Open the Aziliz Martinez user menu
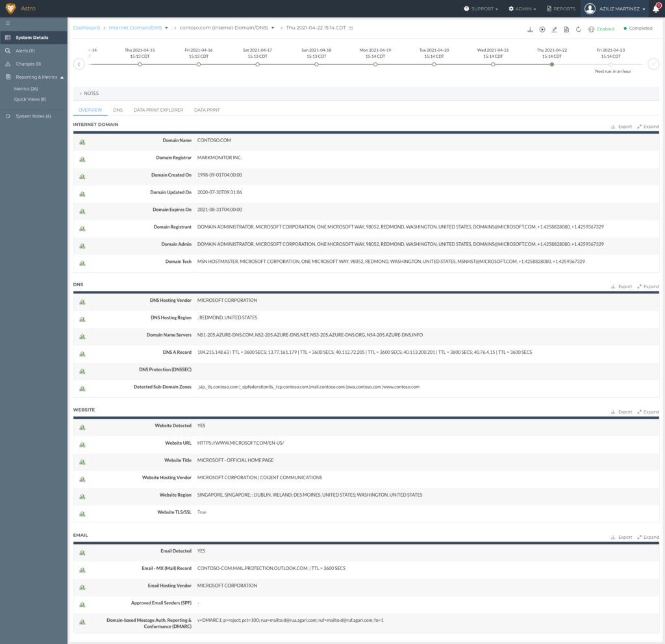 (x=615, y=8)
